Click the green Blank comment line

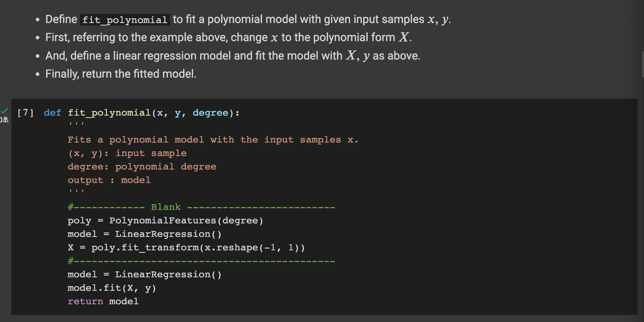tap(201, 207)
